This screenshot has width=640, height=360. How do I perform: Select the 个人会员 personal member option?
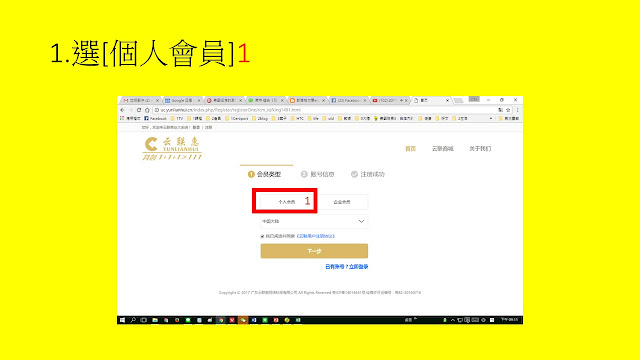point(287,202)
